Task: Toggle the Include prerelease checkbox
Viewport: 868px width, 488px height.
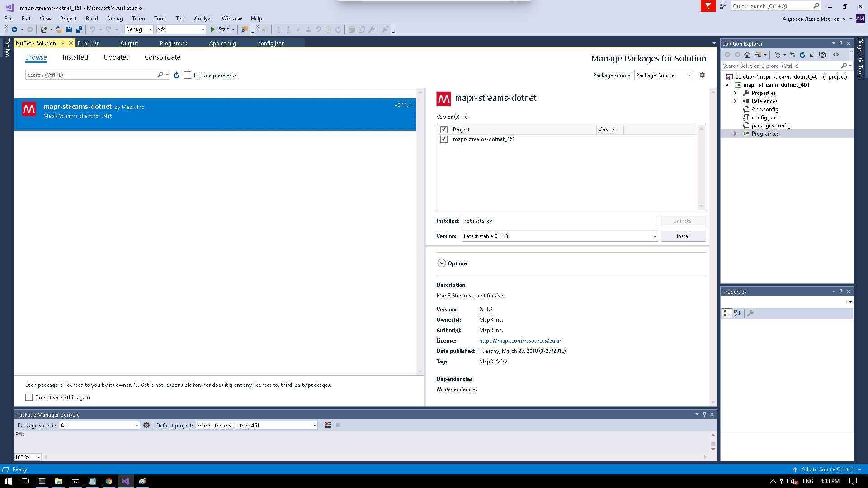Action: click(188, 75)
